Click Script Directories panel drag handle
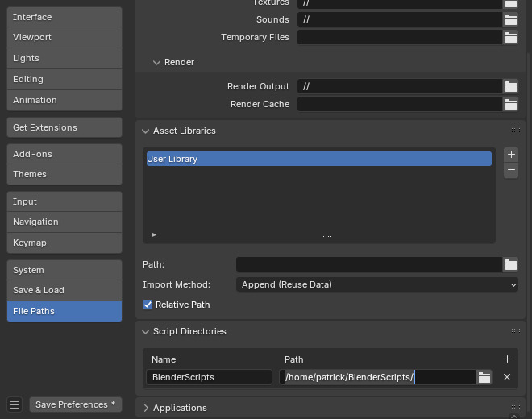This screenshot has width=532, height=419. [x=516, y=331]
